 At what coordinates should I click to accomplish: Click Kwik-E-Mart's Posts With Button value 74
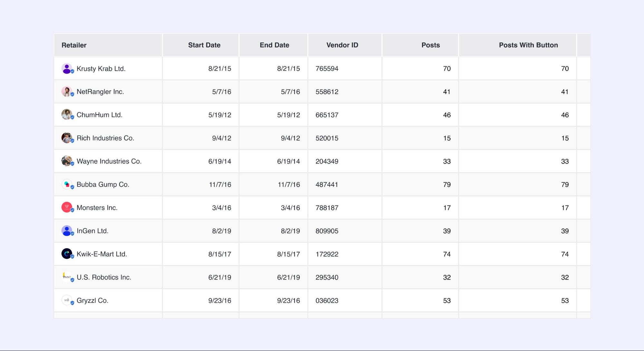pyautogui.click(x=565, y=254)
